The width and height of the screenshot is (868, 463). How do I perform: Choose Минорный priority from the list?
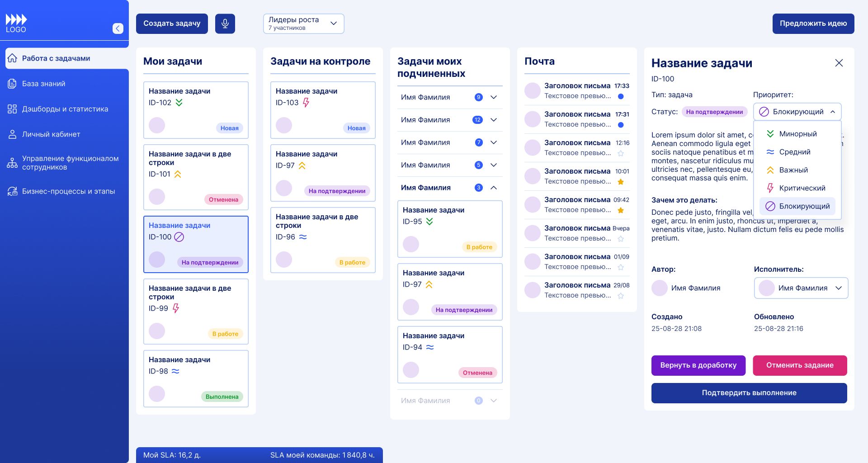(797, 134)
